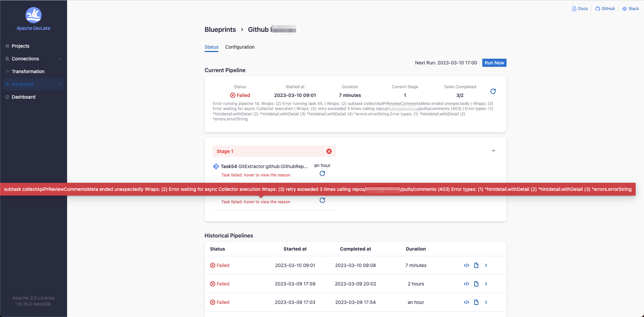Open Connections in the sidebar
644x317 pixels.
[25, 59]
